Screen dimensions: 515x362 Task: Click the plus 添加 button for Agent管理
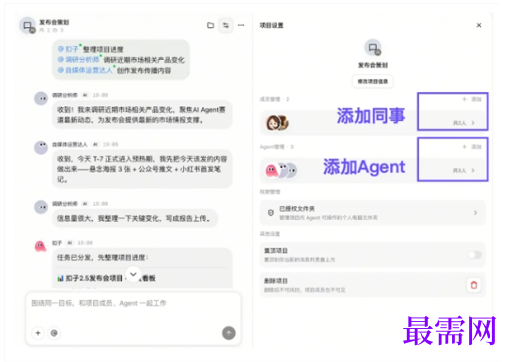472,147
